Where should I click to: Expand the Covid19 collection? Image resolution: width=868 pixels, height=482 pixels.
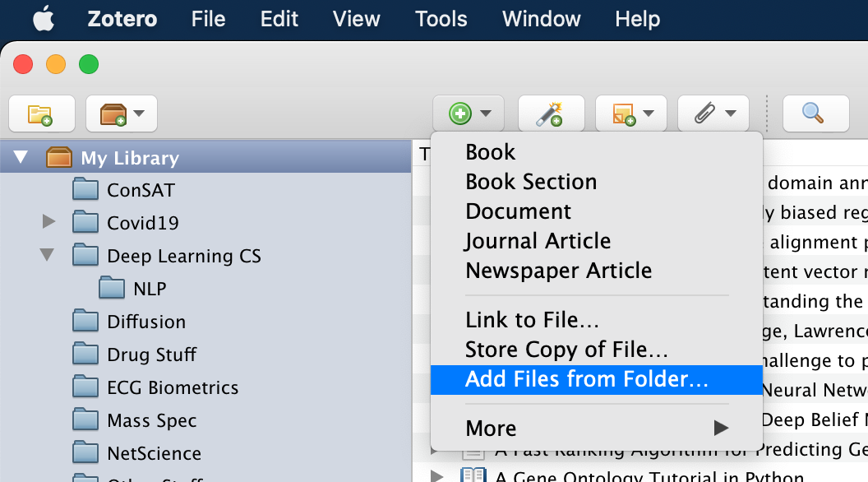(x=48, y=222)
